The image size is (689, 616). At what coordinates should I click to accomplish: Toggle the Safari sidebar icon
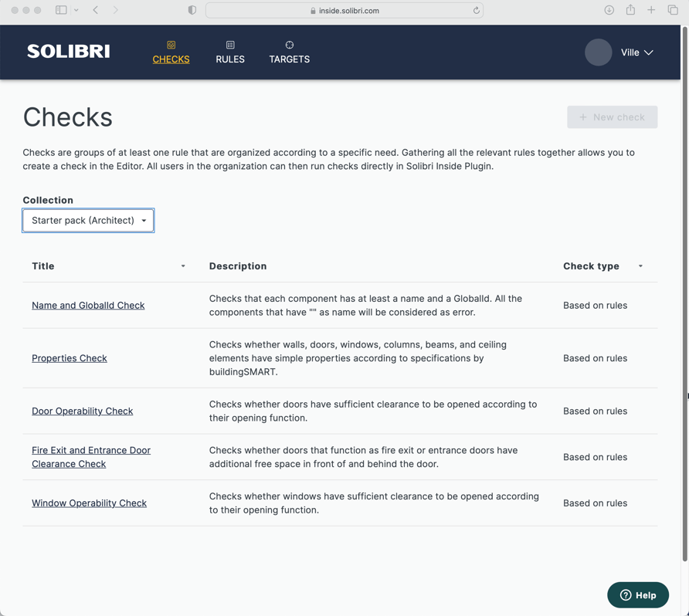[61, 10]
